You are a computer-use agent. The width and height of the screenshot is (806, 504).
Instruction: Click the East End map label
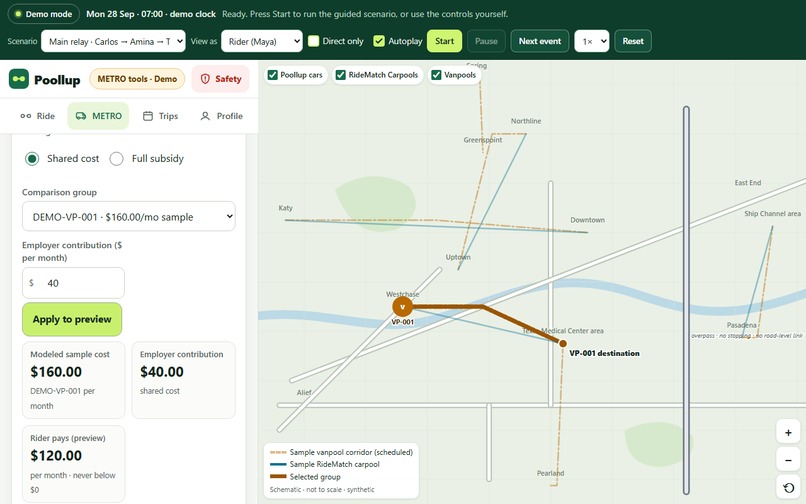[x=748, y=183]
